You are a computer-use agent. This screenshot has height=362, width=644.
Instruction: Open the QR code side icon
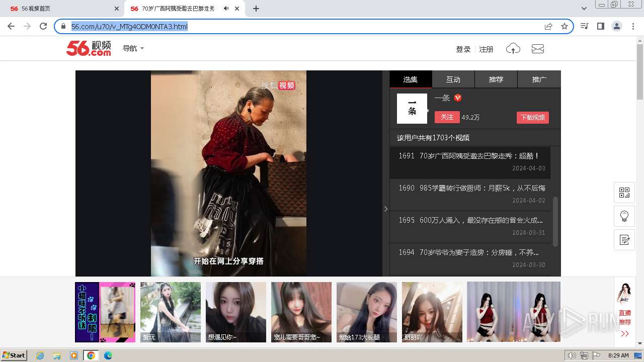tap(624, 193)
